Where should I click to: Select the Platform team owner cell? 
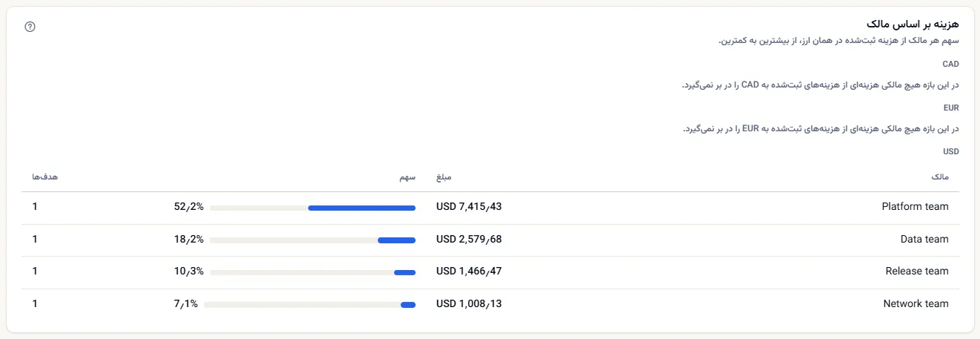pyautogui.click(x=915, y=207)
